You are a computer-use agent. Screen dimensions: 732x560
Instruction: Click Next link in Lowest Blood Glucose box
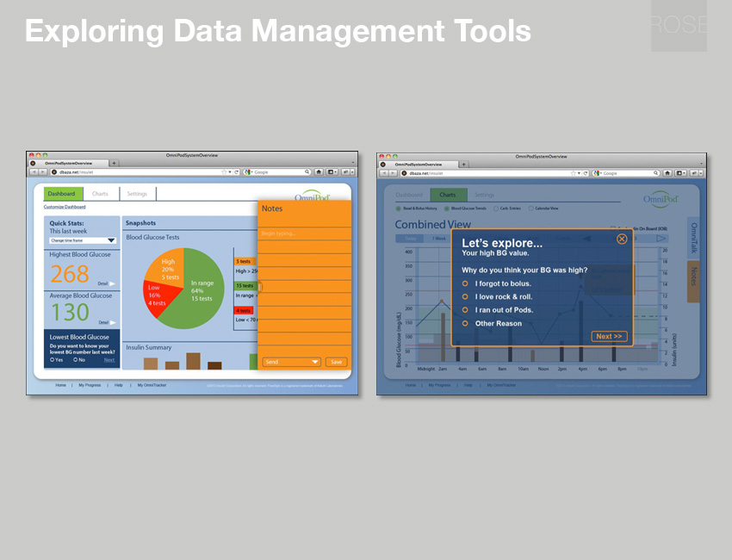click(109, 360)
